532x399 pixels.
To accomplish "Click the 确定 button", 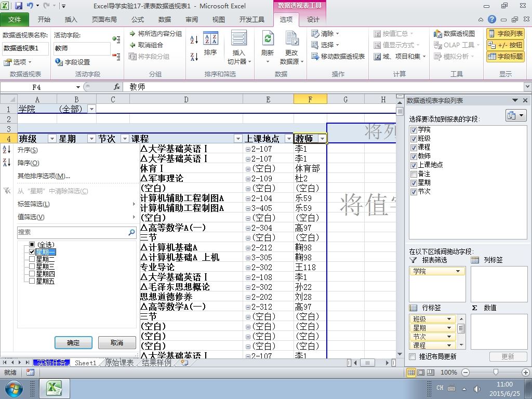I will point(73,343).
